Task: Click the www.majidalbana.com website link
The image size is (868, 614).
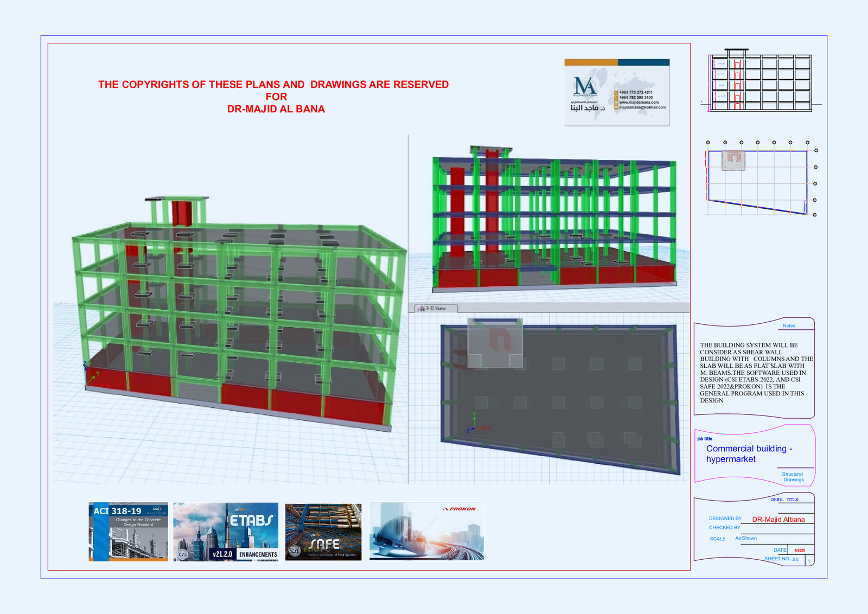Action: tap(639, 102)
